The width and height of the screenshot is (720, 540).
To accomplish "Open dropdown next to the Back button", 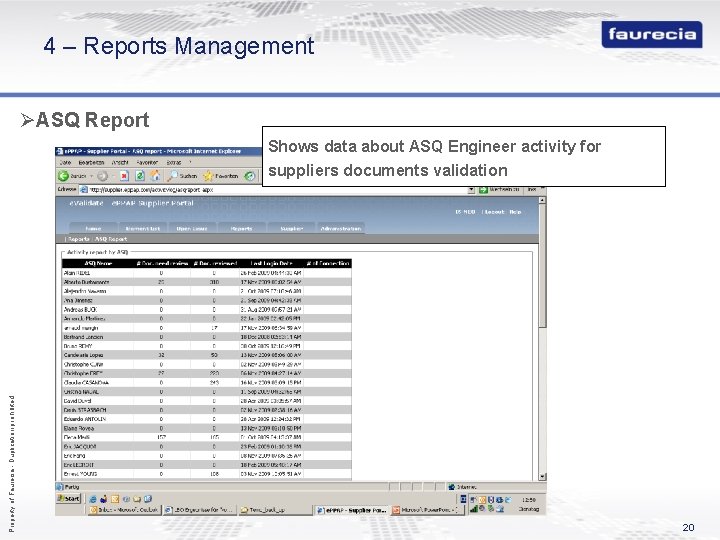I will tap(91, 176).
